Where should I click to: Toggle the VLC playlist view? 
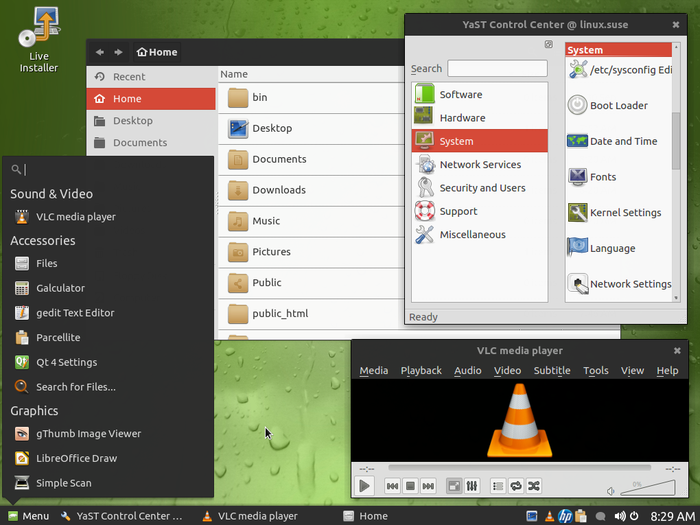pyautogui.click(x=498, y=486)
